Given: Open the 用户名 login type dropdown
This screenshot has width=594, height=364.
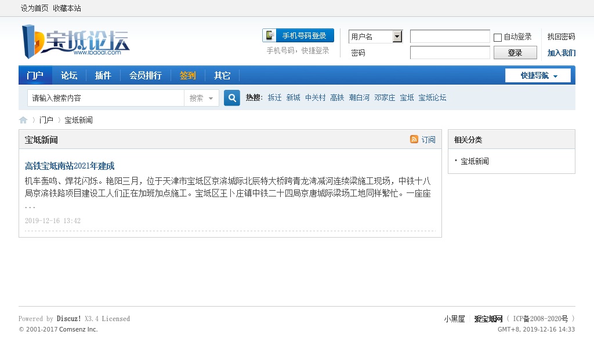Looking at the screenshot, I should click(x=375, y=37).
